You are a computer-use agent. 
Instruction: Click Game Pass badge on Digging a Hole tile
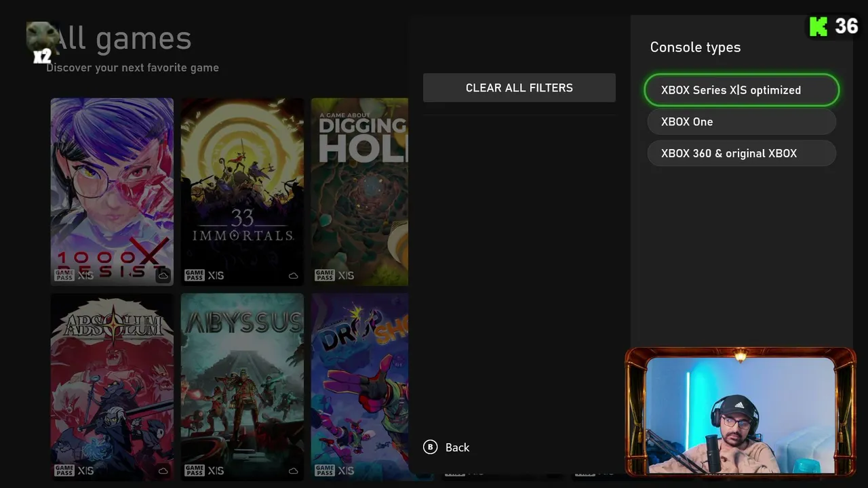tap(325, 275)
